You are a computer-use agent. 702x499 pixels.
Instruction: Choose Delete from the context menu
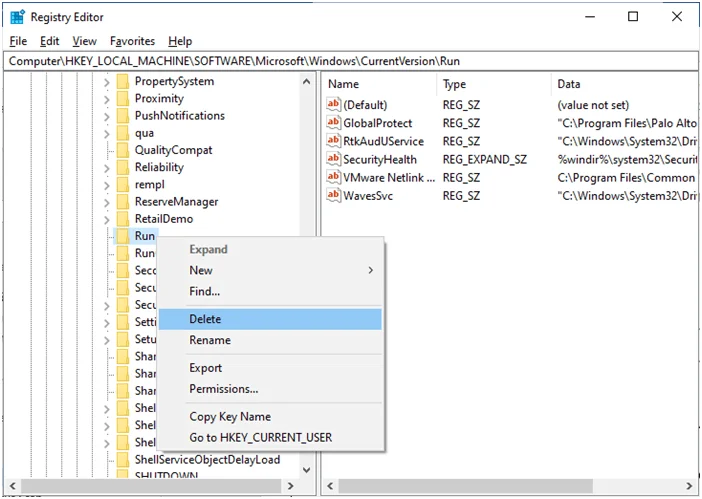click(270, 319)
